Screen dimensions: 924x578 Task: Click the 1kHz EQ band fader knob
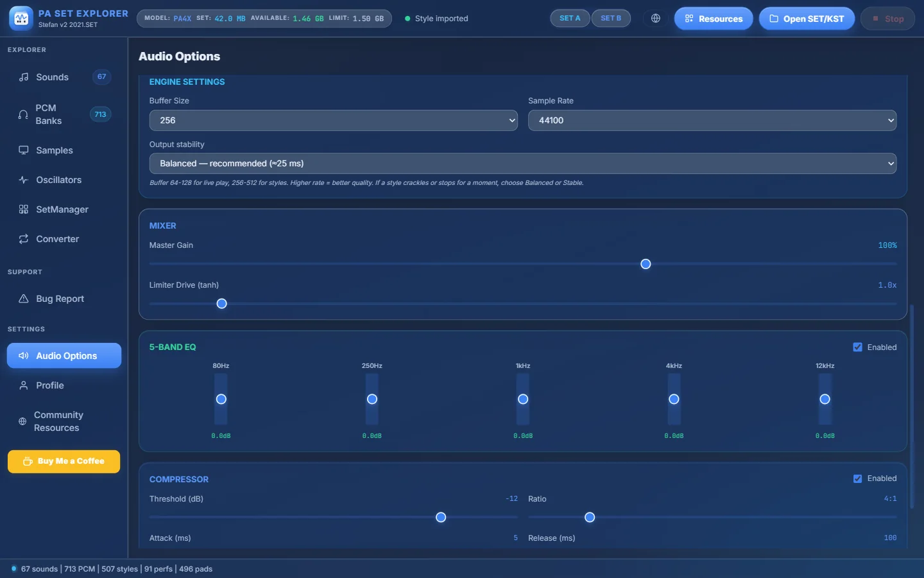click(x=523, y=399)
